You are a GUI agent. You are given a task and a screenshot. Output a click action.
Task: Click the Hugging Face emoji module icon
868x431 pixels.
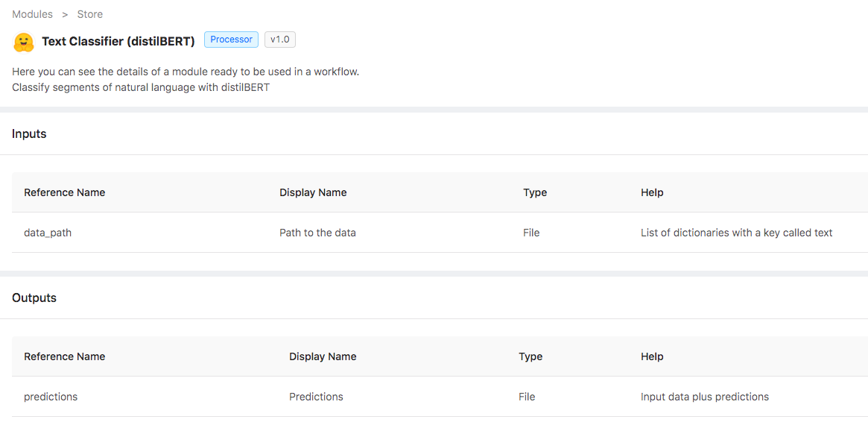pyautogui.click(x=24, y=42)
